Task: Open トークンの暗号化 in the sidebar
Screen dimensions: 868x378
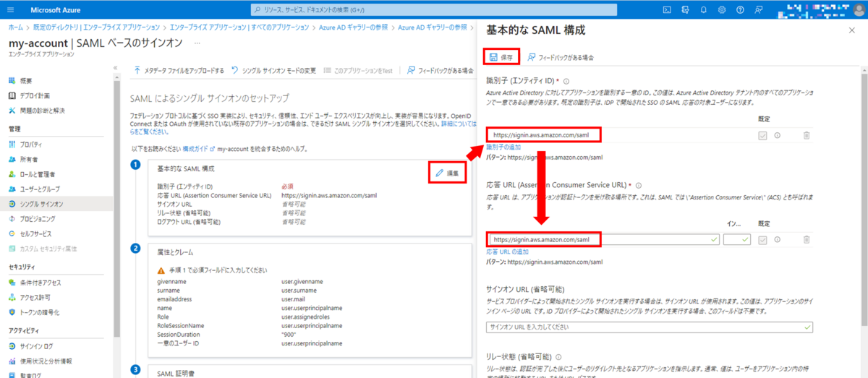Action: coord(39,312)
